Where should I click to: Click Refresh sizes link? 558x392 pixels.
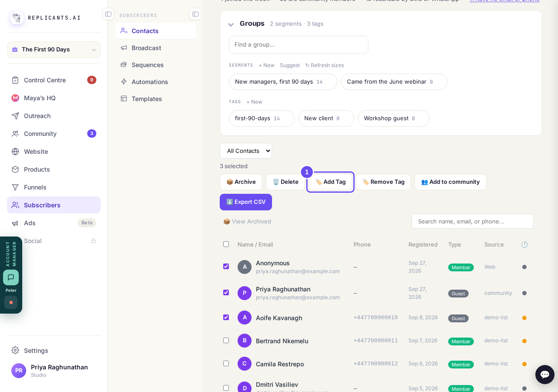pos(324,65)
